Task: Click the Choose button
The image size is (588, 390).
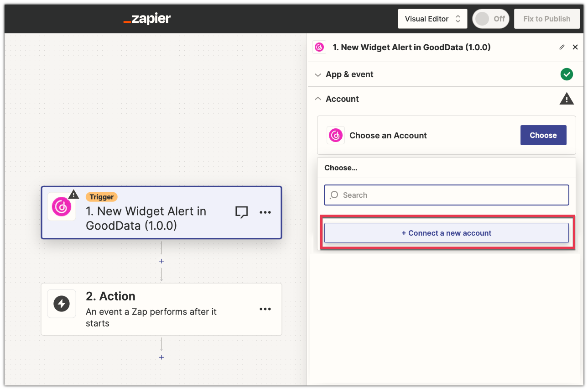Action: [543, 135]
